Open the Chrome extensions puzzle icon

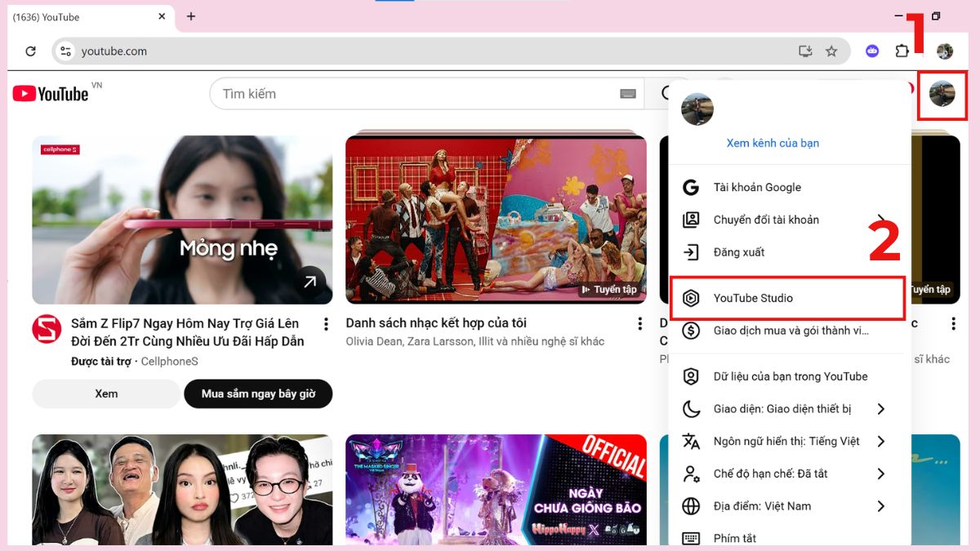pos(902,51)
